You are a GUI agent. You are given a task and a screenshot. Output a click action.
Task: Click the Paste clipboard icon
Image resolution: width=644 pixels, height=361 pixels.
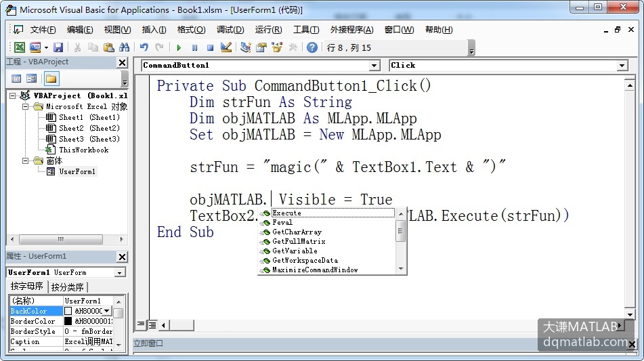click(109, 47)
